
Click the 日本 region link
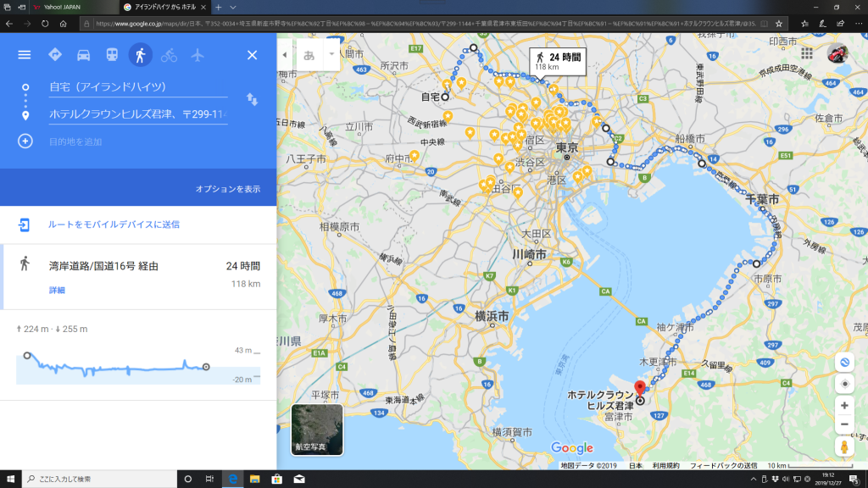[636, 466]
